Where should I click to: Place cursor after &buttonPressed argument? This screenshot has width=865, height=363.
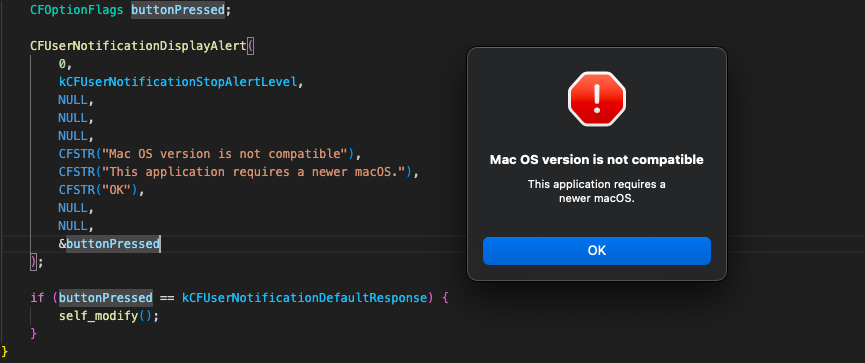coord(161,243)
